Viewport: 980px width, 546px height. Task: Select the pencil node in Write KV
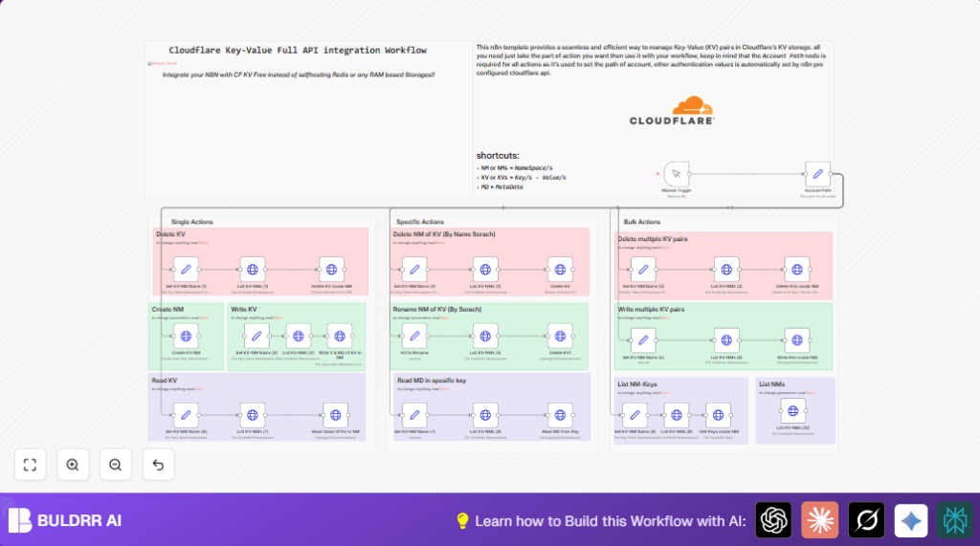(x=256, y=336)
